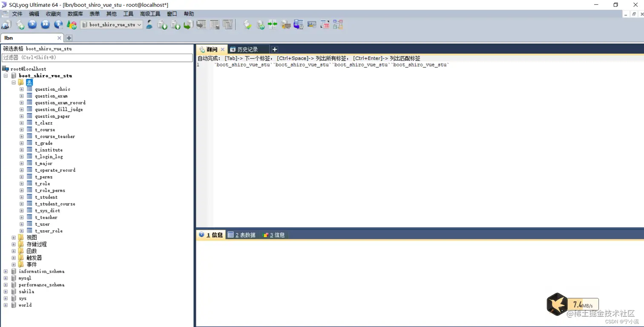644x327 pixels.
Task: Expand the t_student table node
Action: click(x=22, y=197)
